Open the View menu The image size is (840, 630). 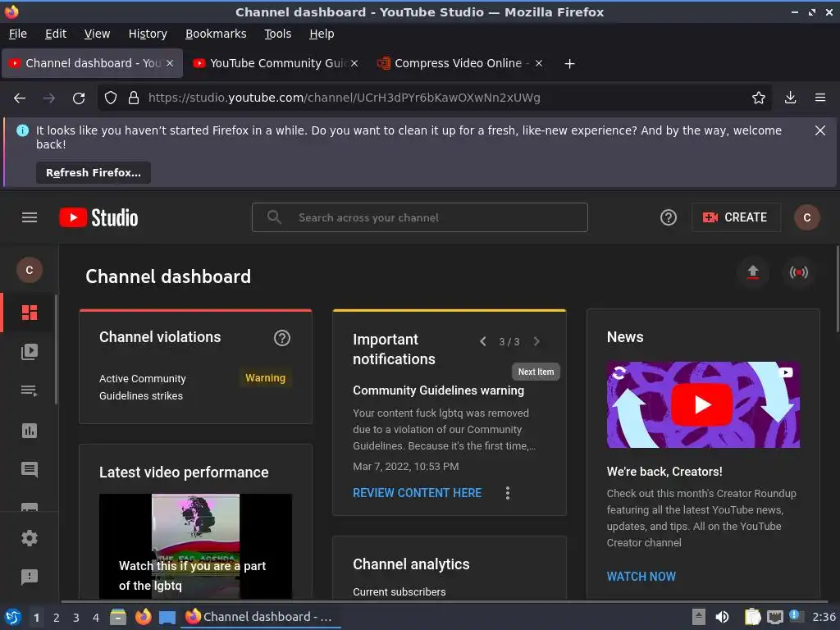pos(97,34)
